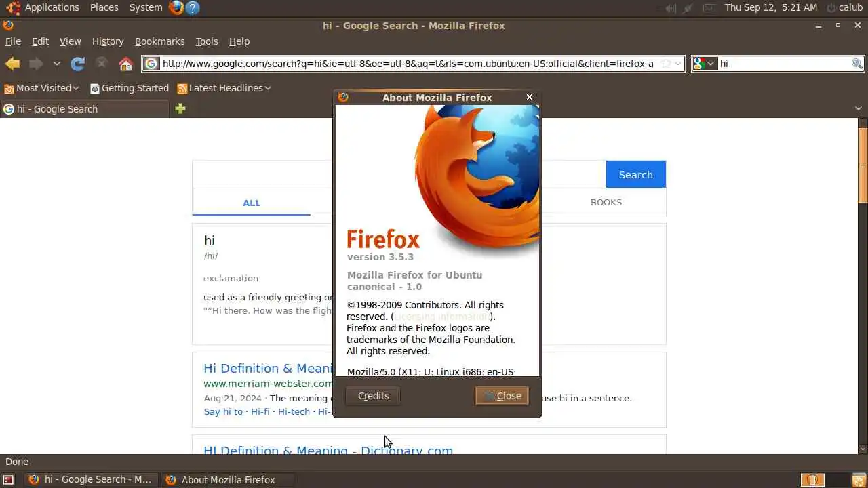Switch to 'hi - Google Search' taskbar window
Image resolution: width=868 pixels, height=488 pixels.
pos(92,480)
